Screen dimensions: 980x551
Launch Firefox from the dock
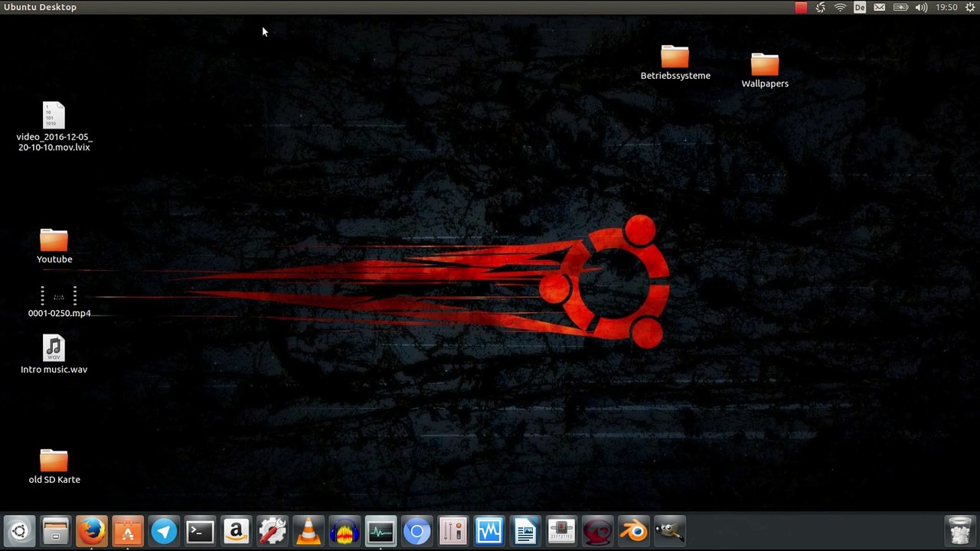click(x=92, y=531)
